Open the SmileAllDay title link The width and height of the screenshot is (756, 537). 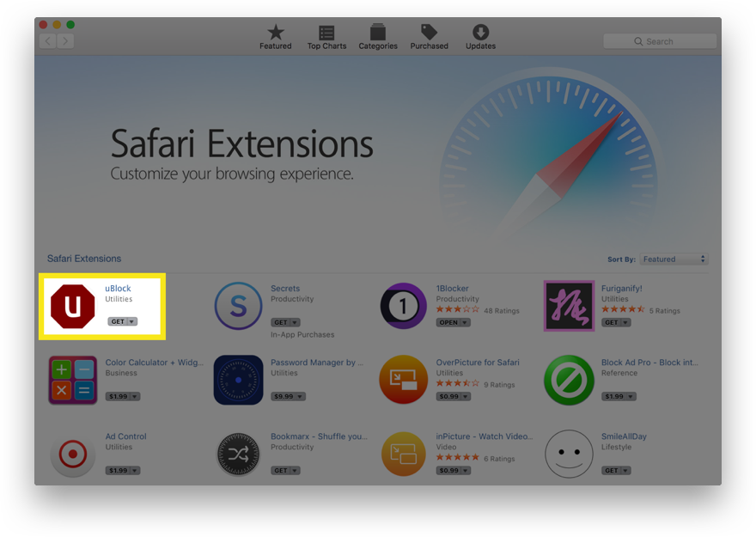(x=624, y=436)
